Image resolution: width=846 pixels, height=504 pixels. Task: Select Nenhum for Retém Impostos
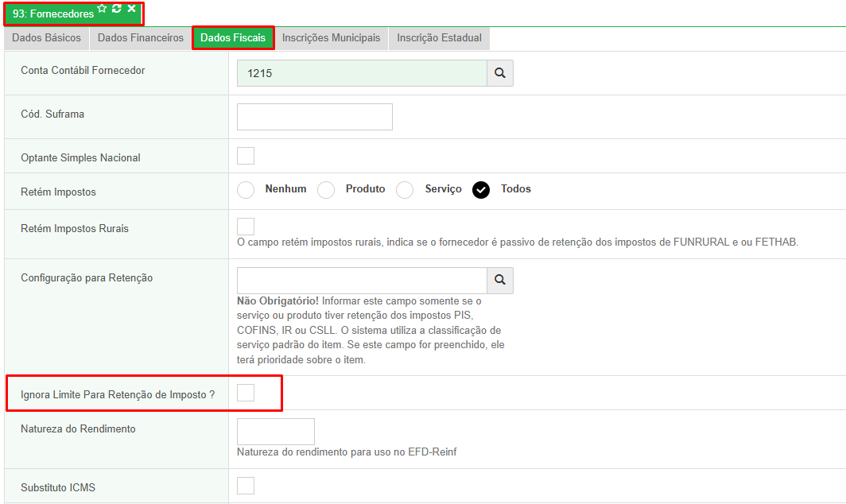[246, 190]
